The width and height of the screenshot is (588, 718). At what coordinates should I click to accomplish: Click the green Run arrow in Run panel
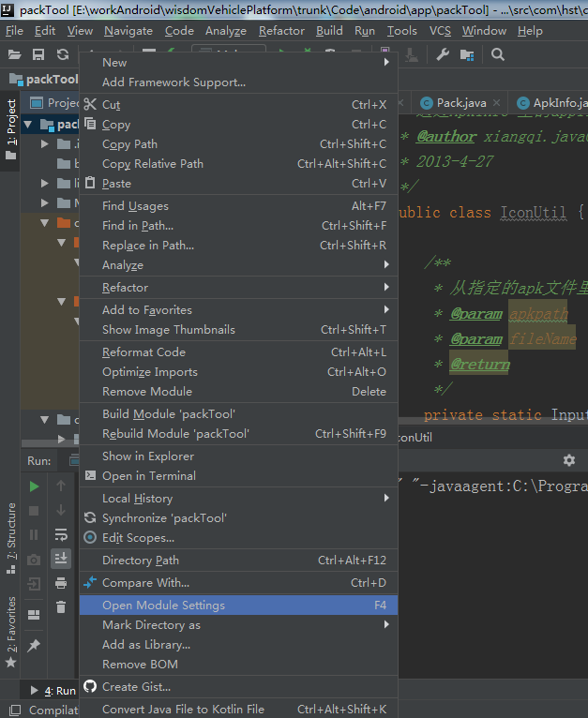(34, 486)
